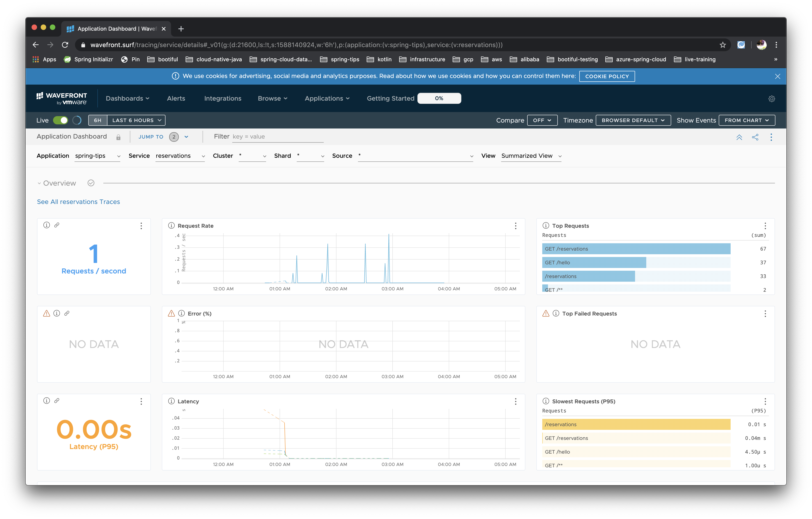Toggle the Overview section checkmark circle
Image resolution: width=812 pixels, height=519 pixels.
tap(91, 183)
